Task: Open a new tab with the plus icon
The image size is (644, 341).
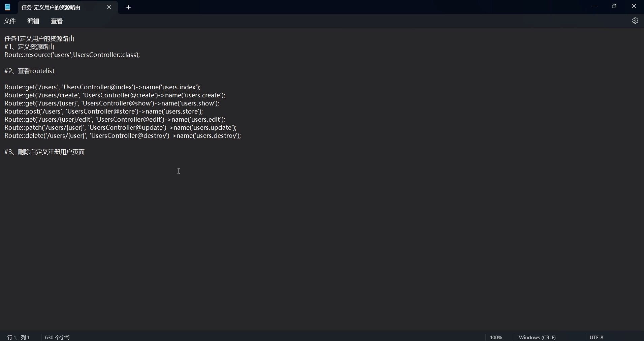Action: click(129, 7)
